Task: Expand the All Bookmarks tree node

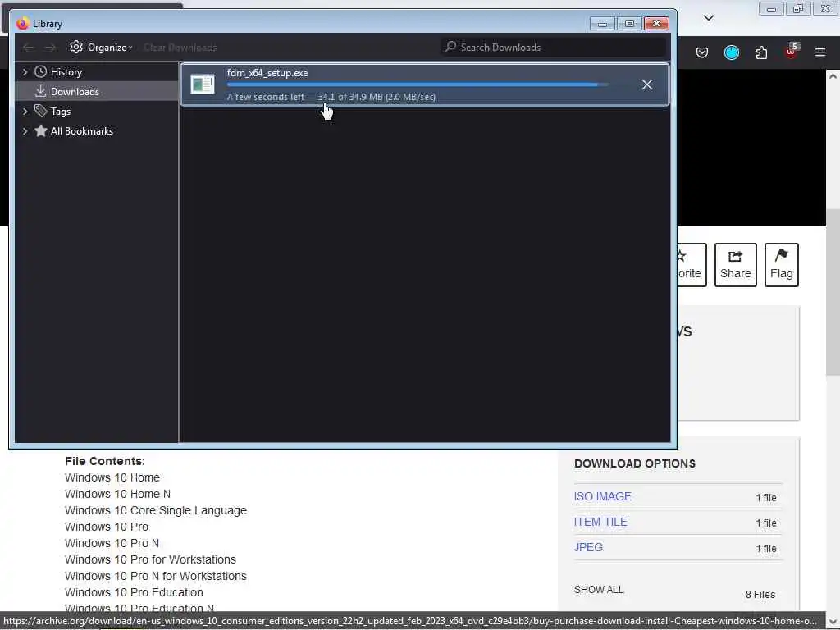Action: [25, 131]
